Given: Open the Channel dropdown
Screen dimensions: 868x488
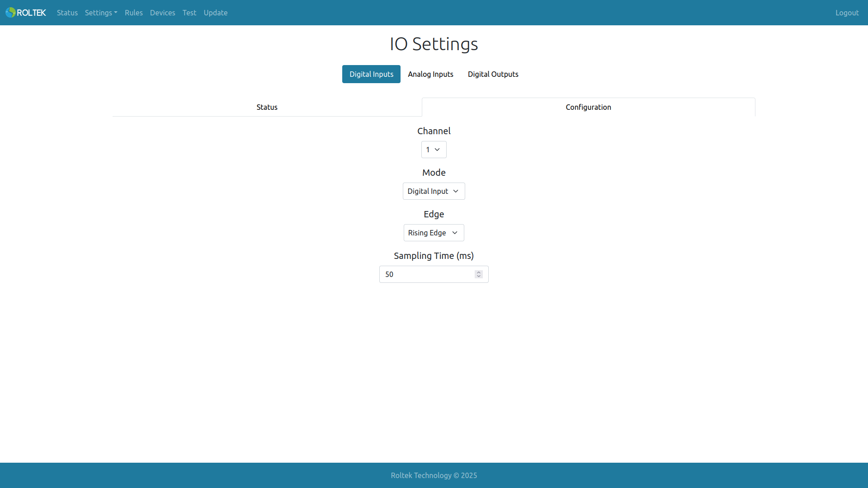Looking at the screenshot, I should 434,150.
